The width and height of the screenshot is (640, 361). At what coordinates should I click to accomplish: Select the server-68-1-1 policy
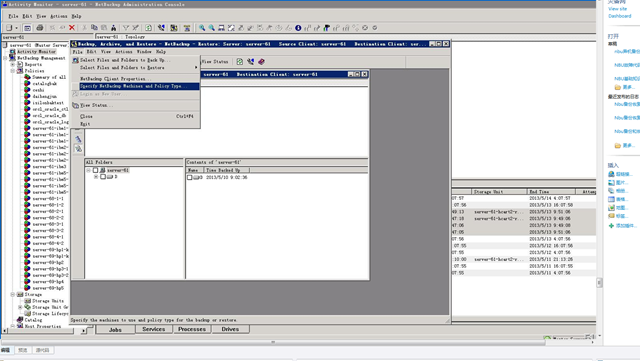[x=48, y=198]
